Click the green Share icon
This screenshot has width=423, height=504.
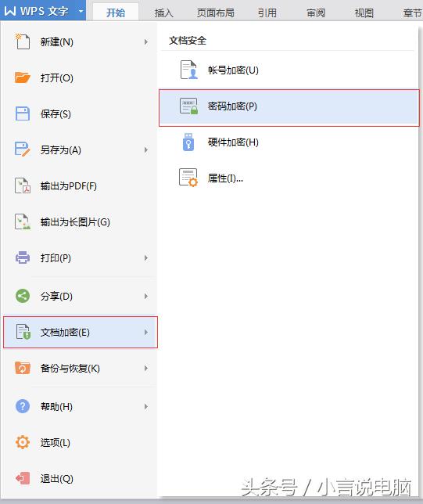pyautogui.click(x=23, y=296)
